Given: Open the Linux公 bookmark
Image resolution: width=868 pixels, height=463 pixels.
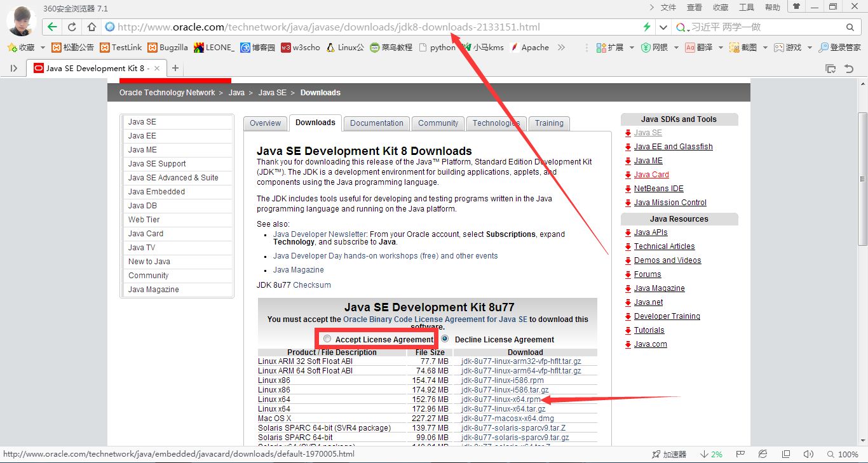Looking at the screenshot, I should pos(345,48).
